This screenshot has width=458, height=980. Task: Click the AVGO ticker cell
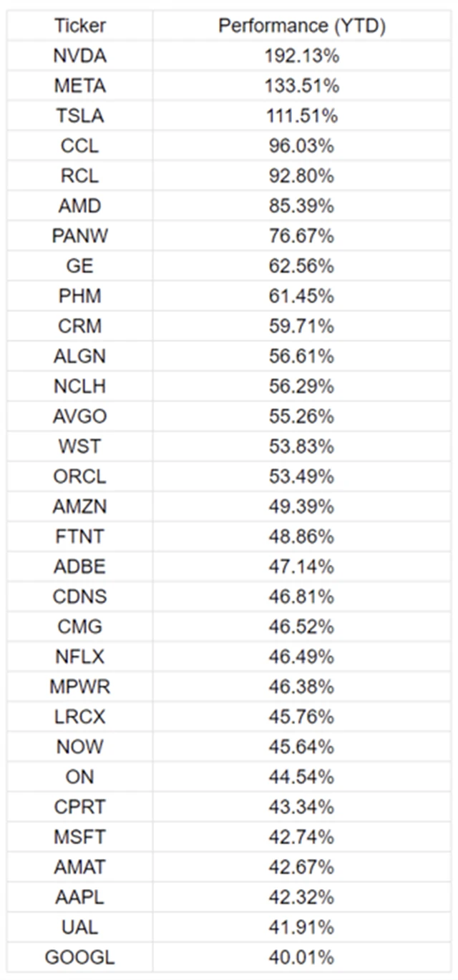tap(79, 416)
